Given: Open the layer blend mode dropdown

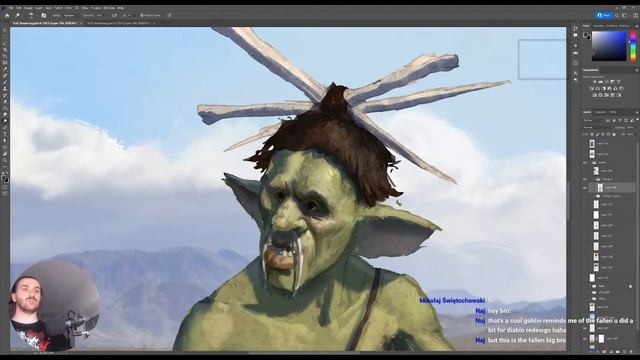Looking at the screenshot, I should pyautogui.click(x=598, y=127).
